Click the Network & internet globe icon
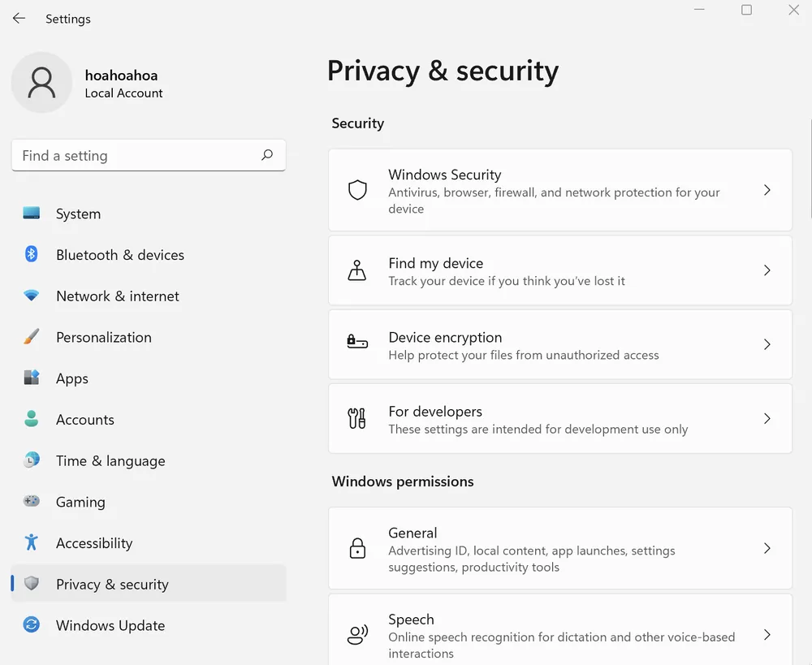This screenshot has height=665, width=812. (31, 296)
